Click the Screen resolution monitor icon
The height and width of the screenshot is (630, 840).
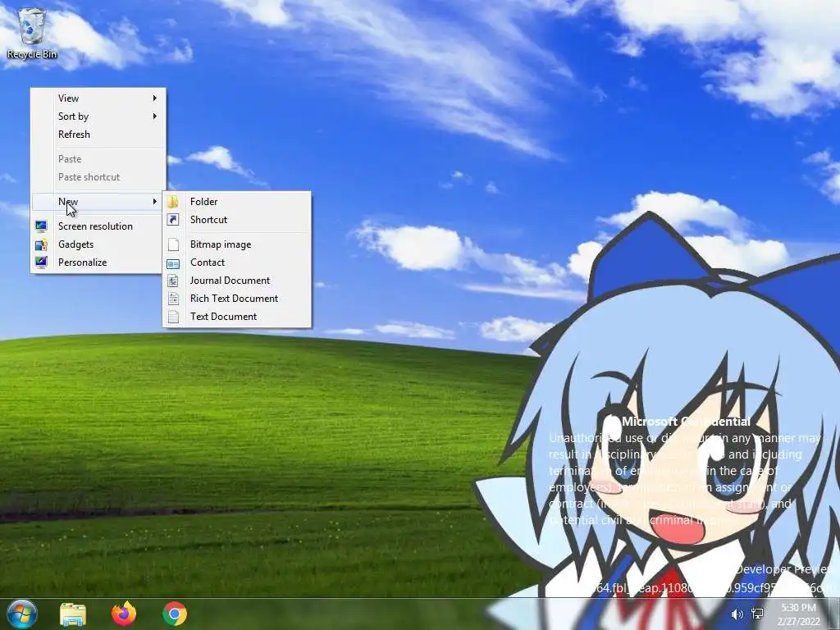coord(41,226)
